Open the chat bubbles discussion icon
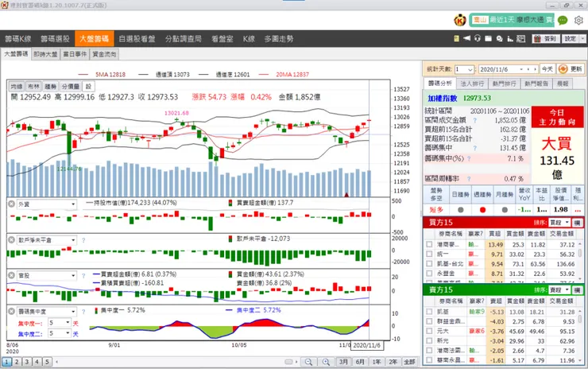The width and height of the screenshot is (588, 369). coord(499,38)
